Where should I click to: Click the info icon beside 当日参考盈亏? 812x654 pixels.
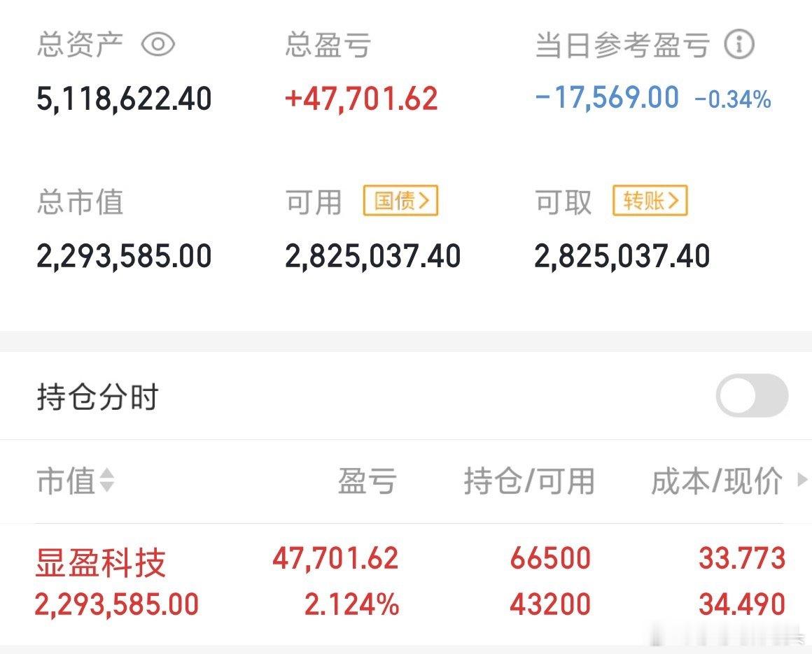click(738, 45)
